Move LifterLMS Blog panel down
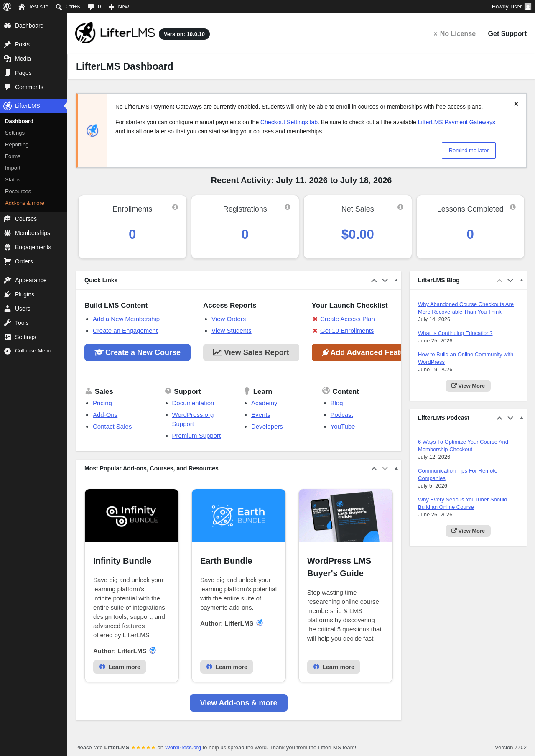535x756 pixels. [510, 281]
